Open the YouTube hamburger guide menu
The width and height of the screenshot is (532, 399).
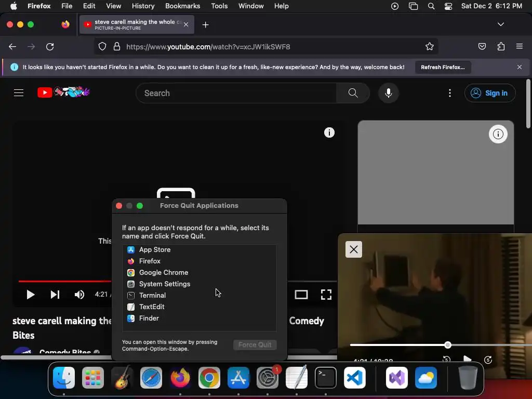(x=19, y=92)
